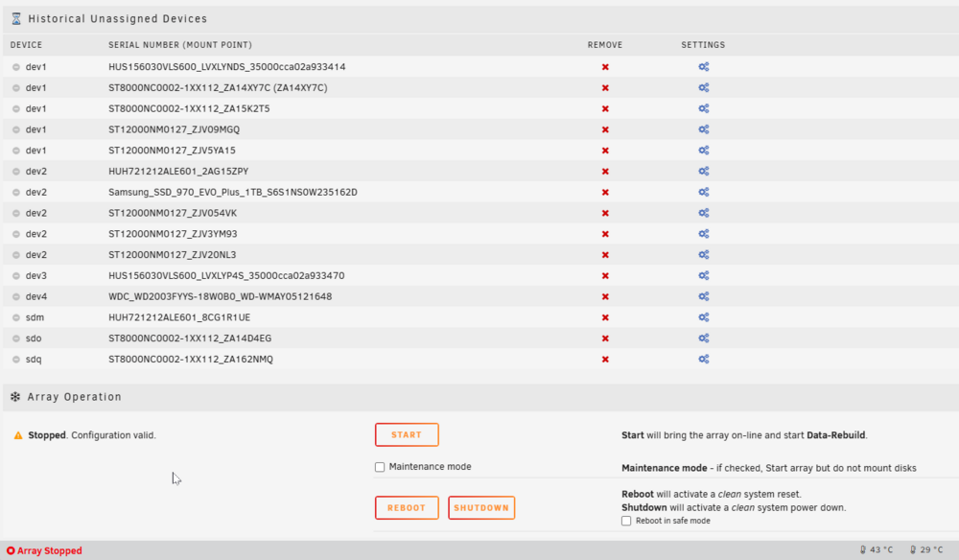Remove sdo ST8000NC0002 ZA14D4EG device
The width and height of the screenshot is (959, 560).
[605, 338]
